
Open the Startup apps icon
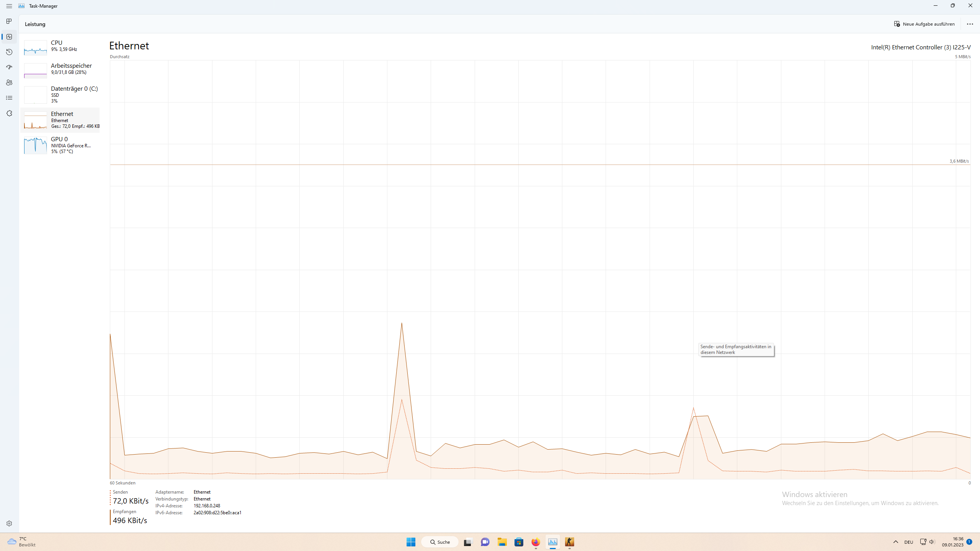pos(9,67)
